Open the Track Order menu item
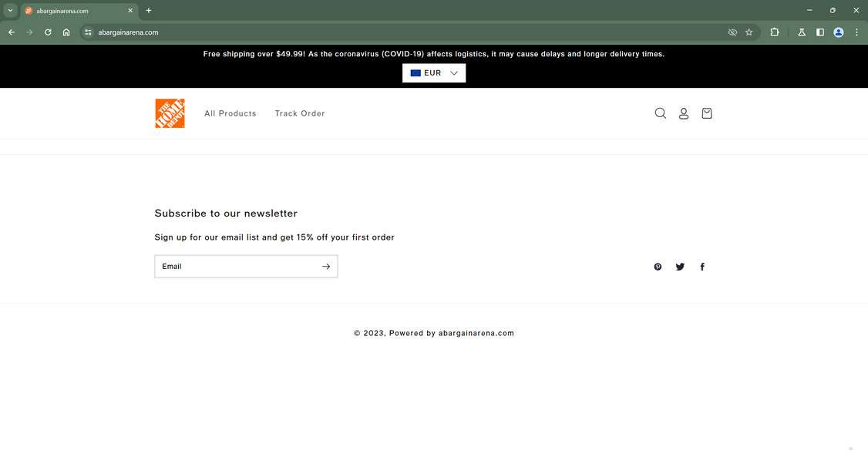Viewport: 868px width, 464px height. click(300, 113)
